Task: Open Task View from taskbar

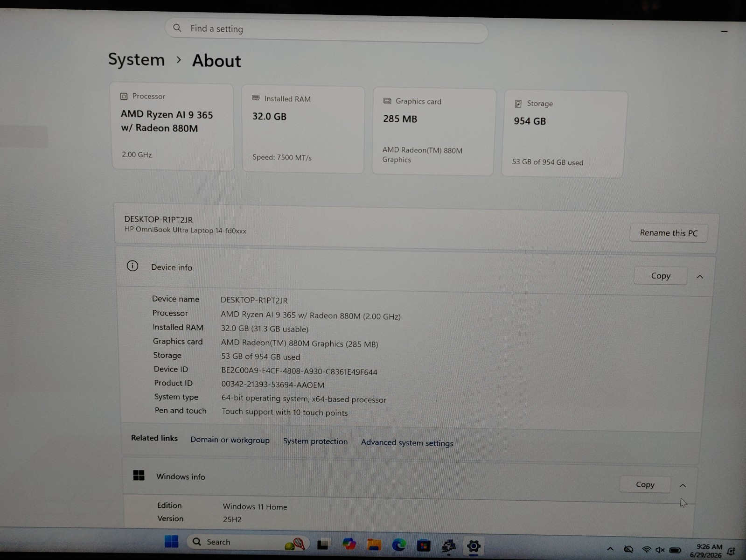Action: [x=323, y=544]
